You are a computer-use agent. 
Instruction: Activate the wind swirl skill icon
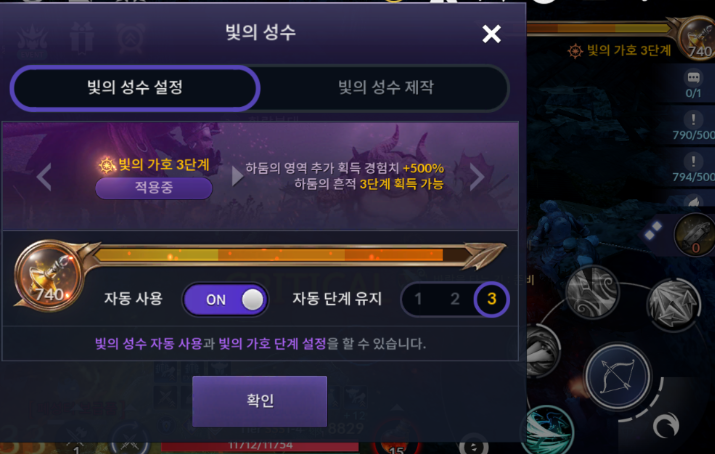592,291
